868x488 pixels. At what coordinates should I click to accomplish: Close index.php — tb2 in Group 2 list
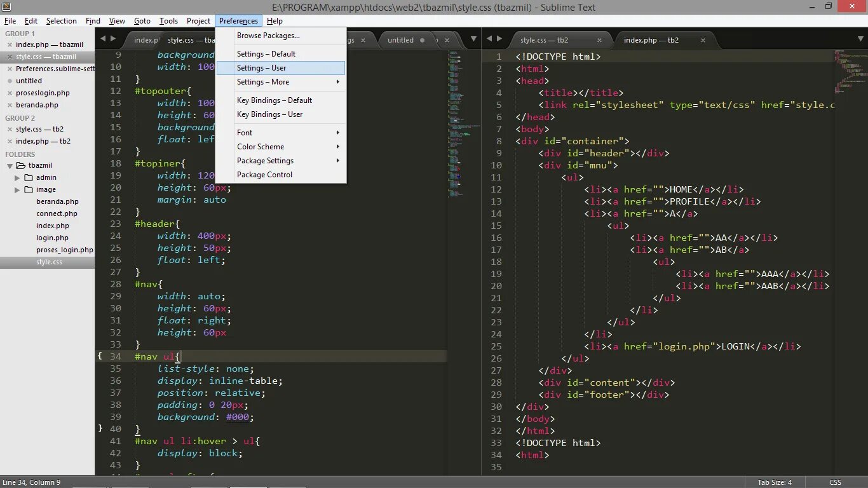point(10,142)
